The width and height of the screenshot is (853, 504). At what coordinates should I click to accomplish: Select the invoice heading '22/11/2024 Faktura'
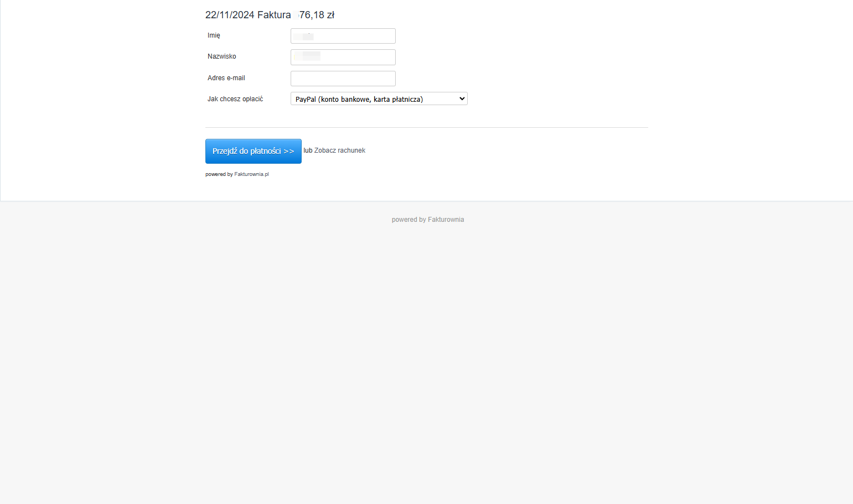[x=248, y=15]
